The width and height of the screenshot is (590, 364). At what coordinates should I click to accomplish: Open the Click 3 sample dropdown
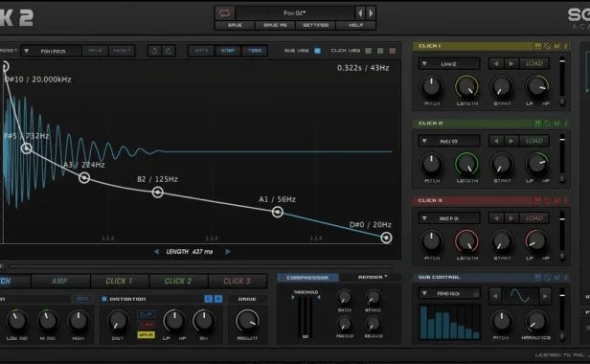(449, 218)
